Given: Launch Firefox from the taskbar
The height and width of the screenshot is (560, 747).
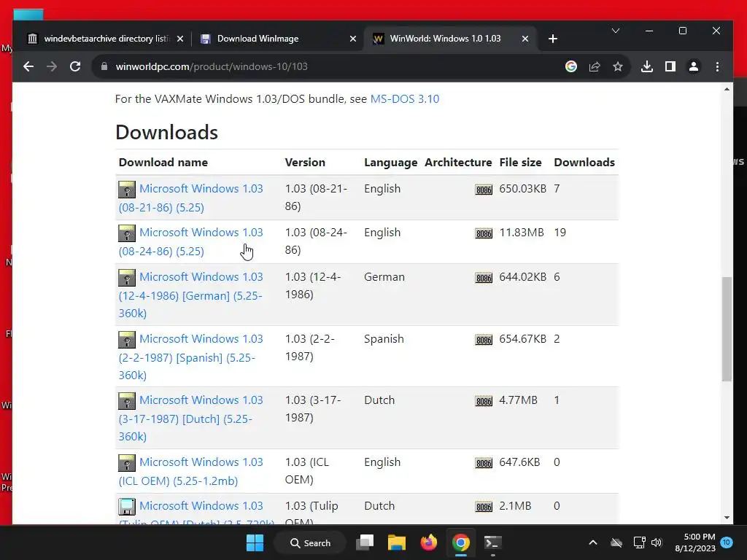Looking at the screenshot, I should (429, 542).
